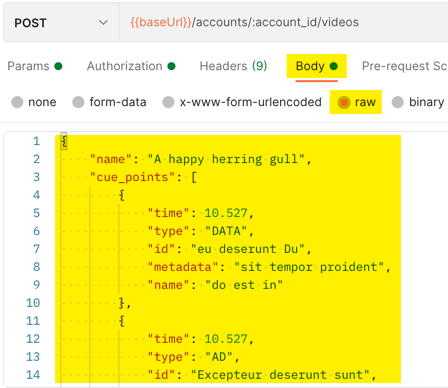This screenshot has height=388, width=448.
Task: Switch to the Params tab
Action: pyautogui.click(x=35, y=66)
